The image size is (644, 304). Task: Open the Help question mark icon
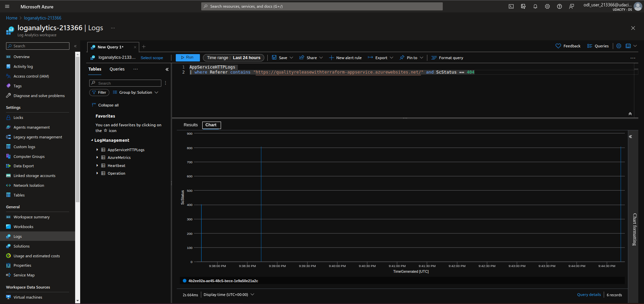pyautogui.click(x=559, y=6)
